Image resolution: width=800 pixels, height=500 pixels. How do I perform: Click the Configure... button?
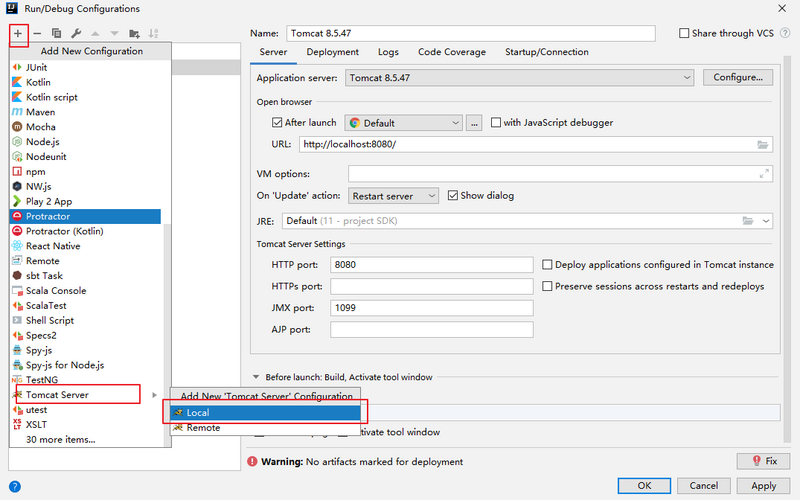point(738,78)
